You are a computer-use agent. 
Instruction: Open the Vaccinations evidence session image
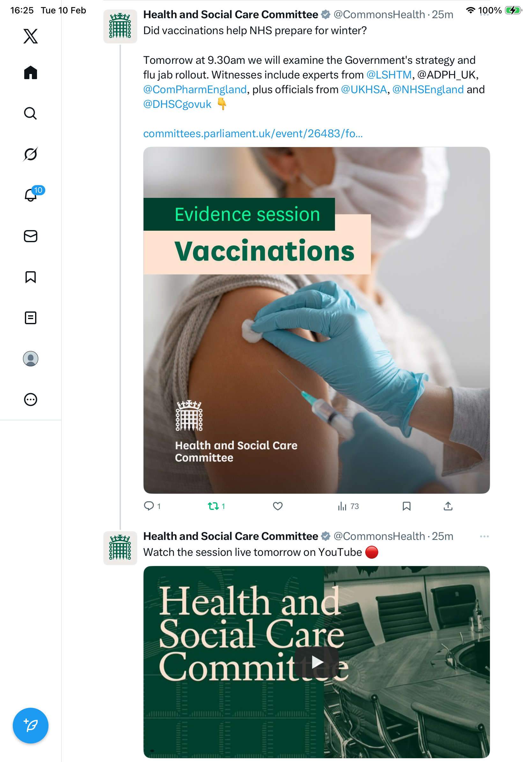click(x=316, y=320)
